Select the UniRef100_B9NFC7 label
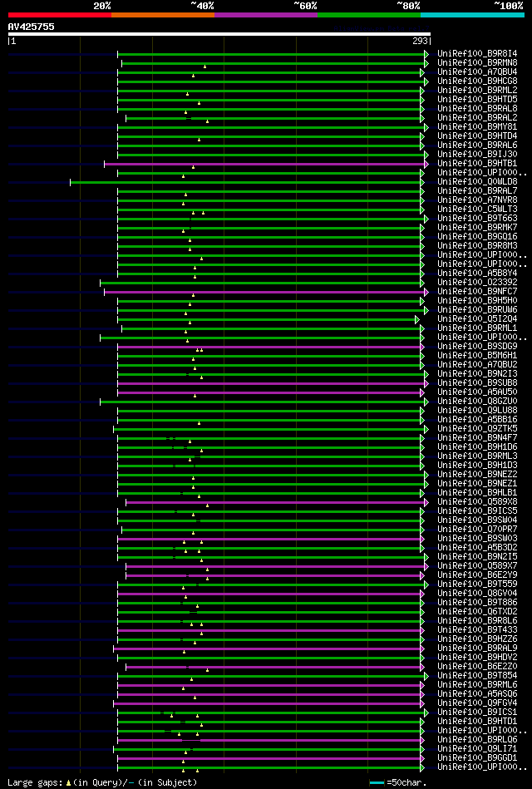Image resolution: width=532 pixels, height=789 pixels. tap(478, 291)
